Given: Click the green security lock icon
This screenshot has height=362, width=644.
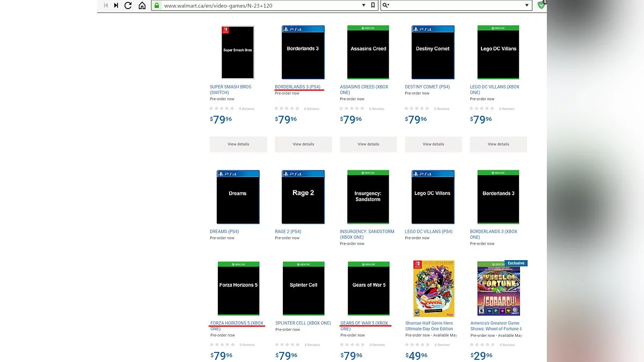Looking at the screenshot, I should (x=157, y=5).
